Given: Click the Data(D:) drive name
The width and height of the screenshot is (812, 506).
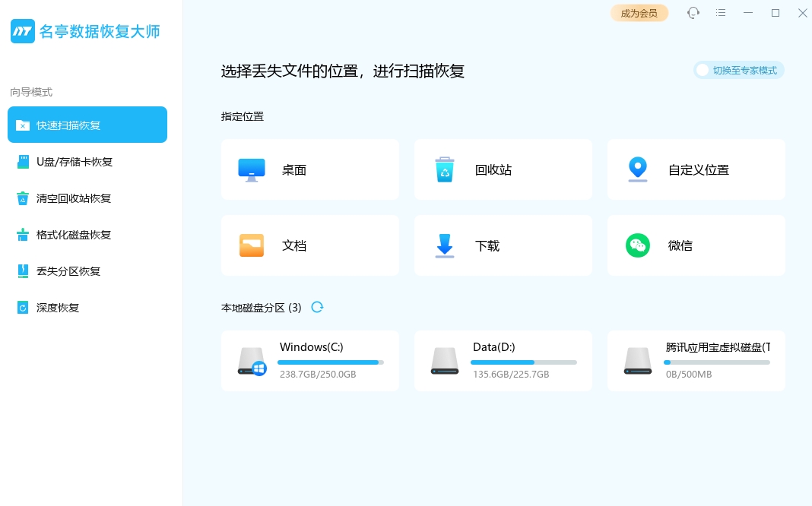Looking at the screenshot, I should tap(494, 347).
